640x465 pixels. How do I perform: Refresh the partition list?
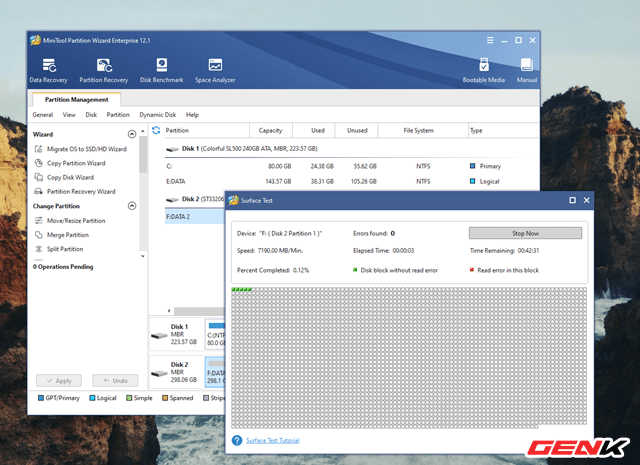click(156, 130)
